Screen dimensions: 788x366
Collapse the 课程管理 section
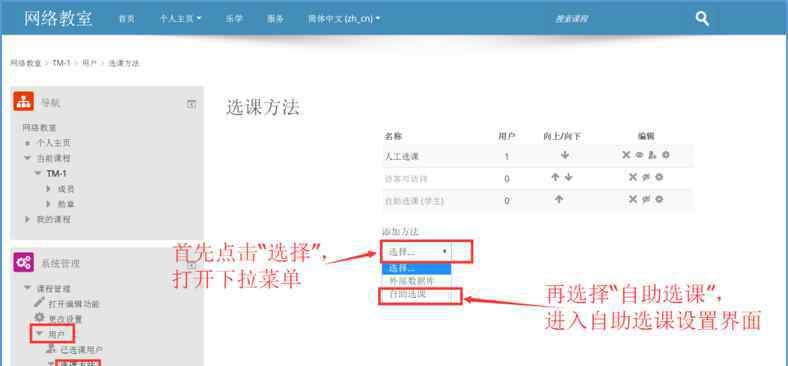click(27, 288)
